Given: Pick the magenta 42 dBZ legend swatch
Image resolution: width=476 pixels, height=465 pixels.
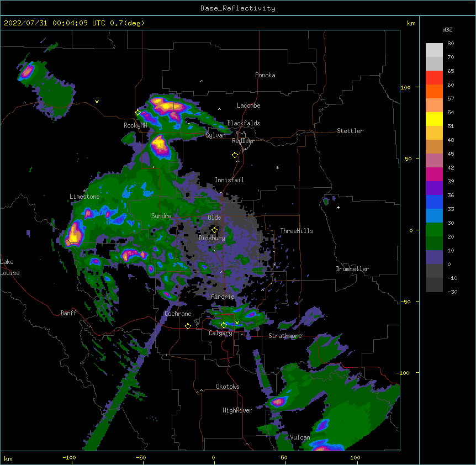Looking at the screenshot, I should tap(434, 174).
